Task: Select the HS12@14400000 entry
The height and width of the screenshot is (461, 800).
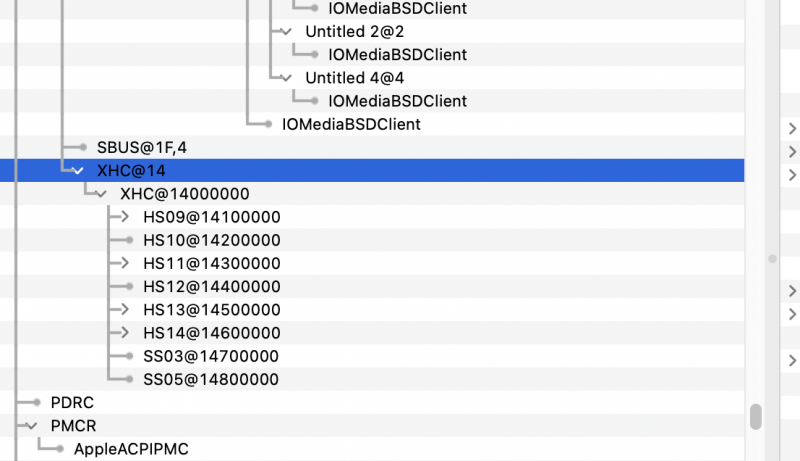Action: (211, 287)
